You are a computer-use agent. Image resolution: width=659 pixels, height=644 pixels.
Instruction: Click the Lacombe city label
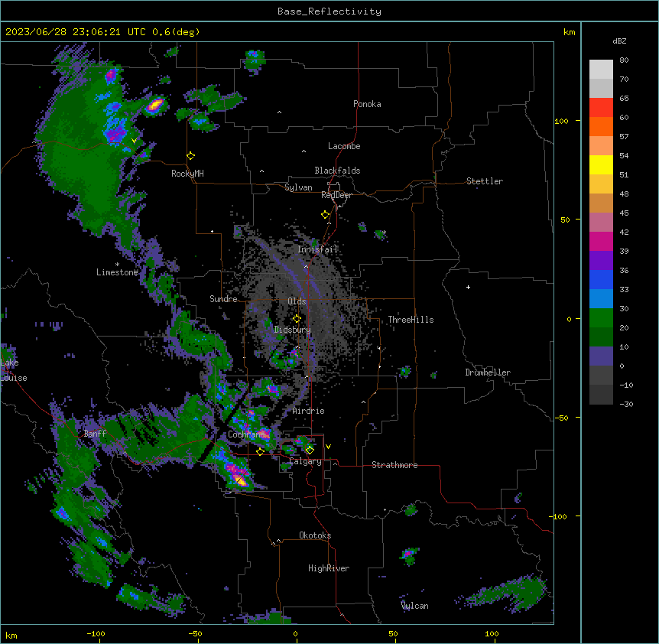[344, 146]
